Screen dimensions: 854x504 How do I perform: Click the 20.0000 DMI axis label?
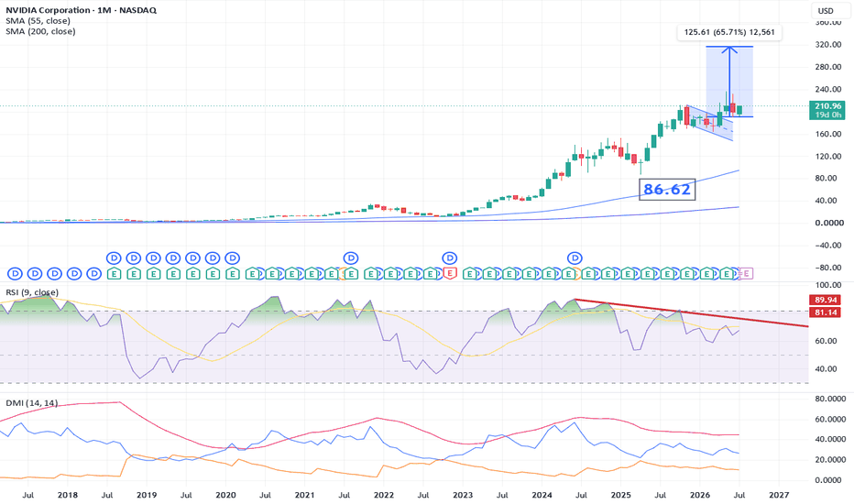click(x=830, y=459)
